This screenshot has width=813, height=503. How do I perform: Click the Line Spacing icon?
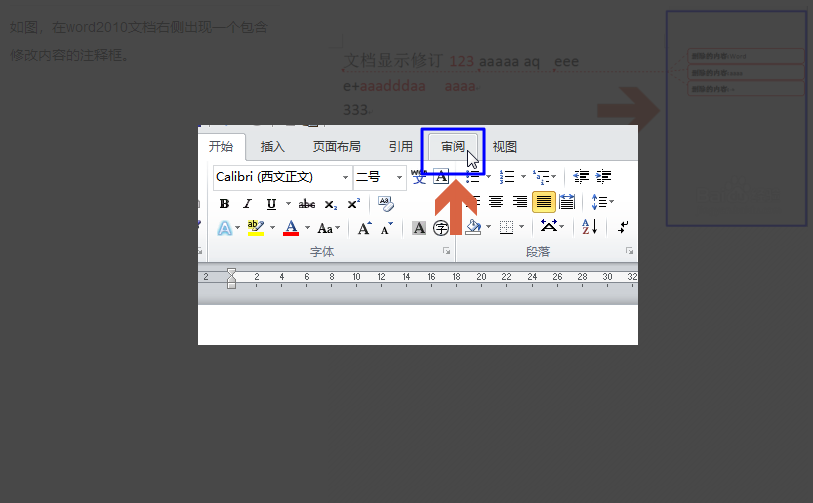pyautogui.click(x=599, y=202)
